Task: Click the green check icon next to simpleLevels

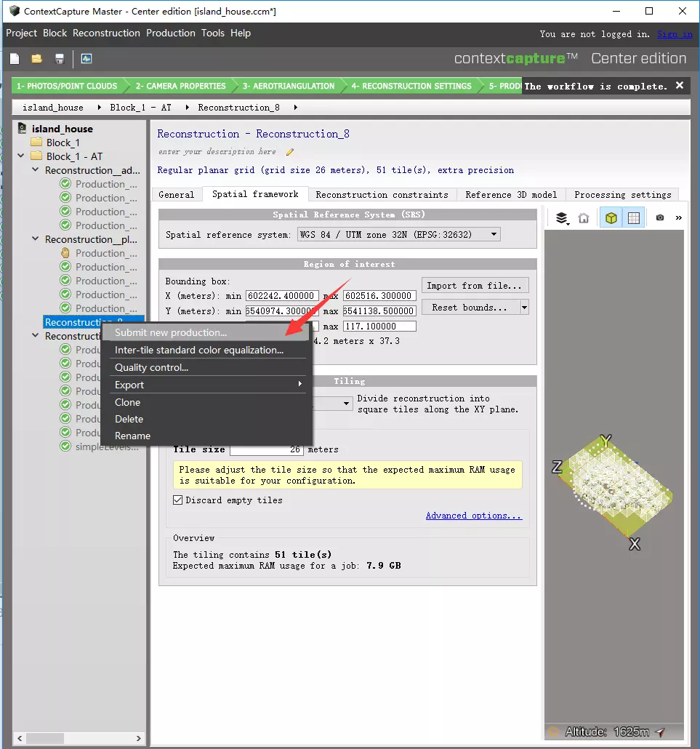Action: pos(65,446)
